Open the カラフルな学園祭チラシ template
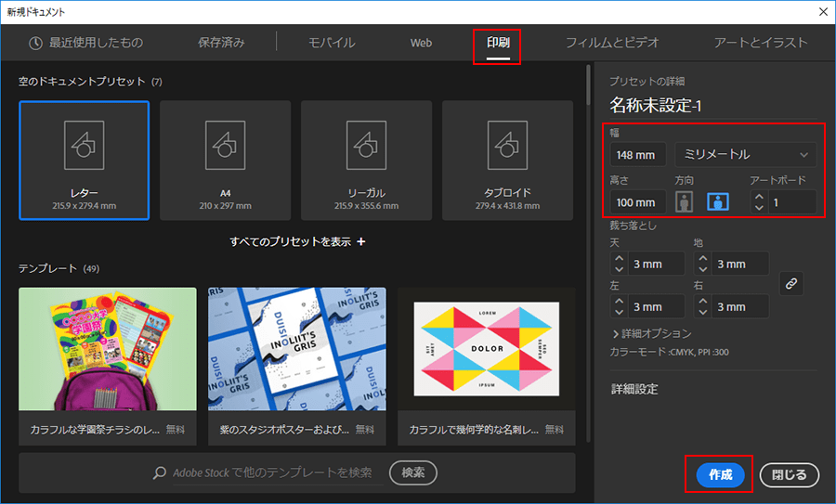836x504 pixels. pyautogui.click(x=108, y=367)
